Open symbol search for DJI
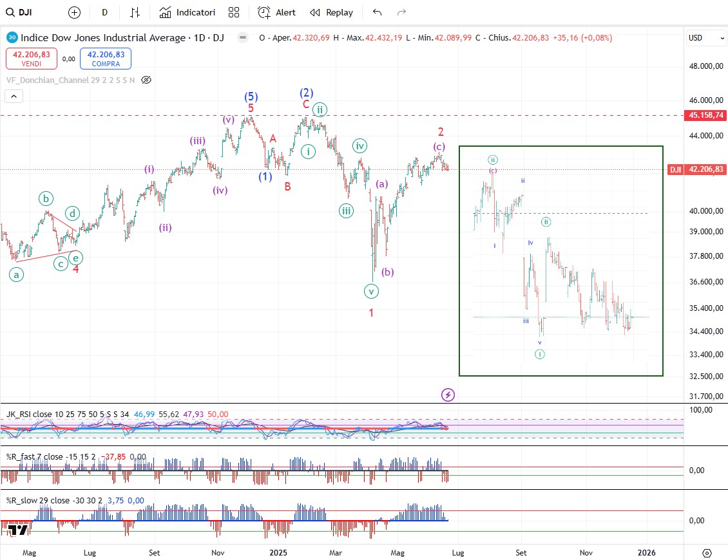 click(19, 12)
